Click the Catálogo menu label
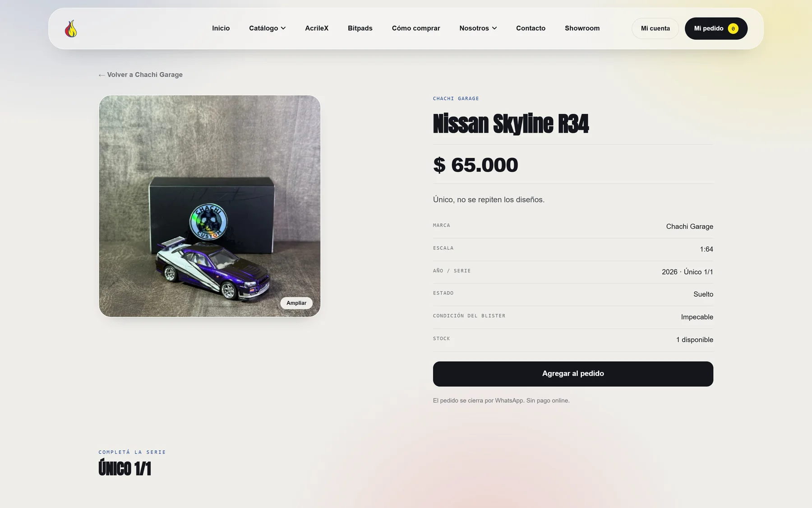The width and height of the screenshot is (812, 508). [x=263, y=28]
